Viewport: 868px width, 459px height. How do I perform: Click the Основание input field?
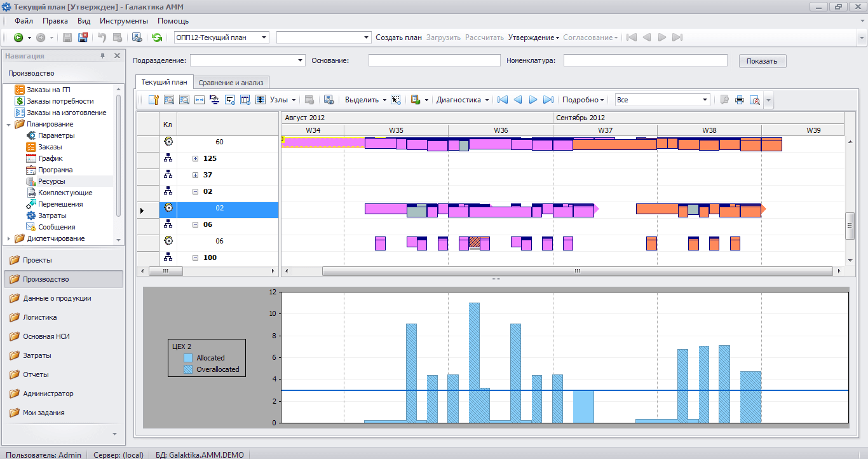click(x=435, y=60)
